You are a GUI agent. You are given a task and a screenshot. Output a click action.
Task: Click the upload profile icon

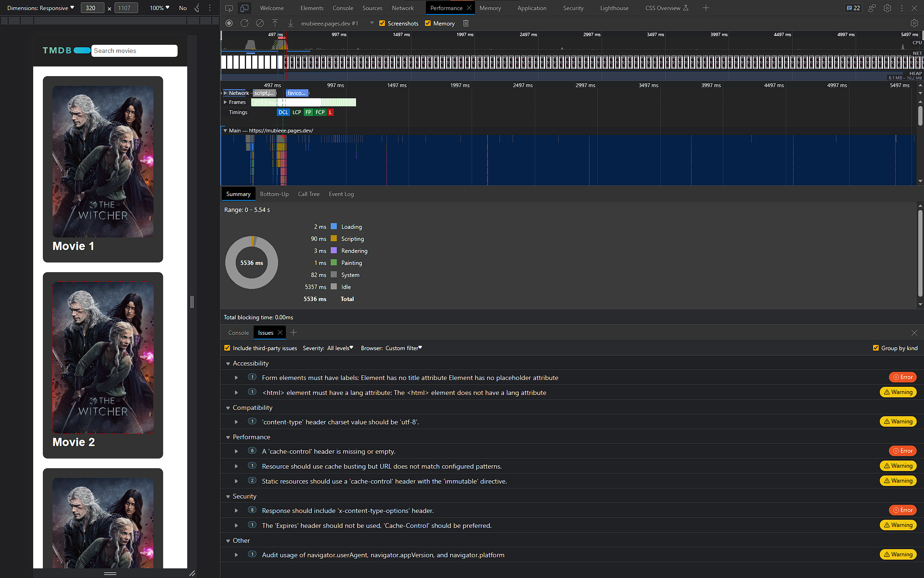pos(275,23)
